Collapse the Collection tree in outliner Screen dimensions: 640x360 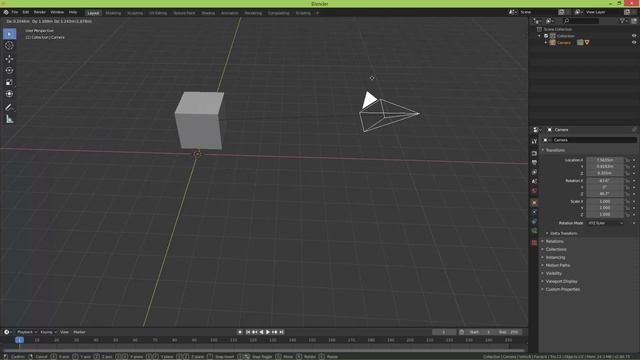pyautogui.click(x=540, y=36)
